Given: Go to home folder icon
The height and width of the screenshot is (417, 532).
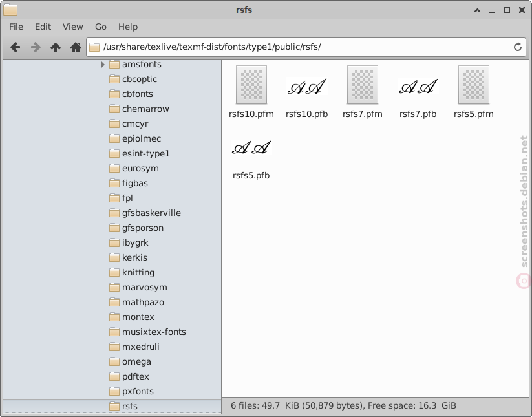Looking at the screenshot, I should coord(76,47).
